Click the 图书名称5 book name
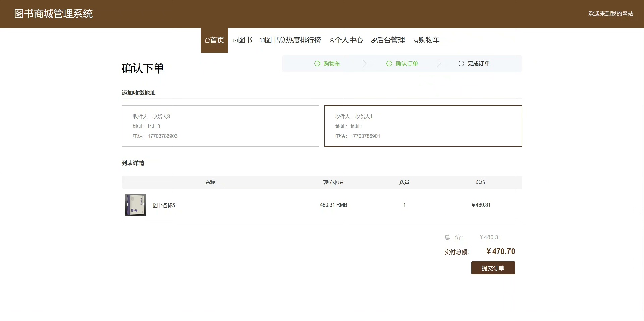 click(x=164, y=205)
